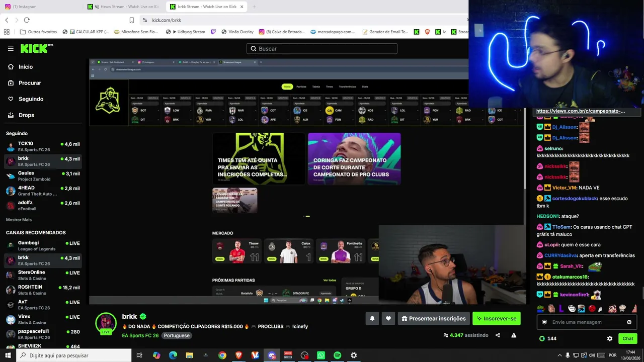Open the Gaules channel
The width and height of the screenshot is (644, 362).
tap(43, 176)
